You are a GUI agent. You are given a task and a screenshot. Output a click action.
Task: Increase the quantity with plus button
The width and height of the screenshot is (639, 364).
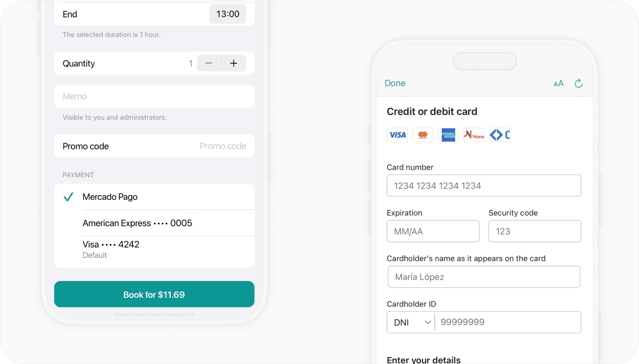point(234,63)
